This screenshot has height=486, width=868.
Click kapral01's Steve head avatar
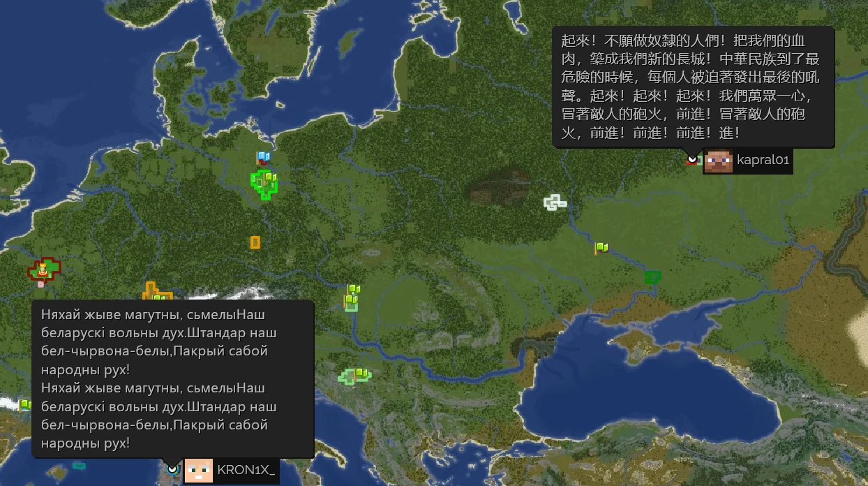point(718,161)
